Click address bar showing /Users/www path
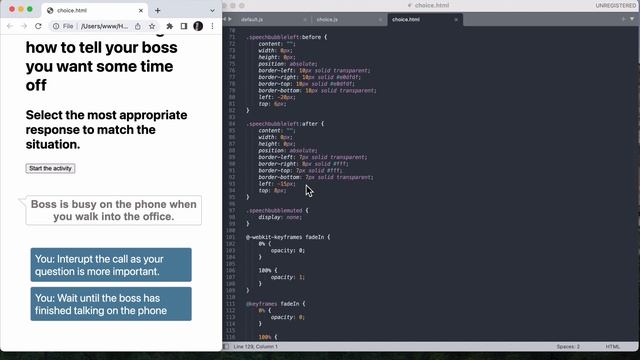Screen dimensions: 640x360 [x=104, y=26]
